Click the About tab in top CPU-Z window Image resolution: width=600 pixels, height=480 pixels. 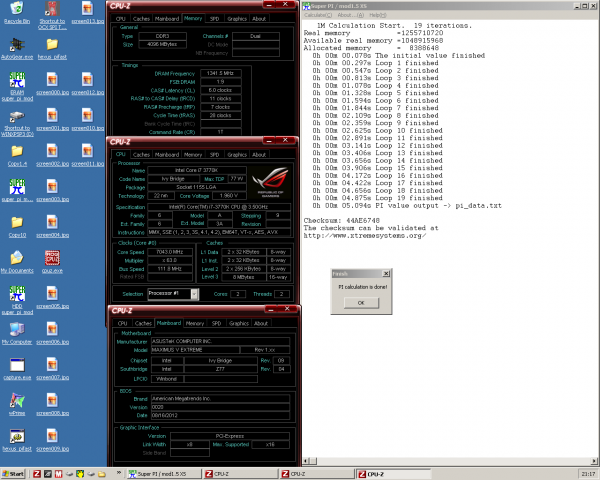coord(259,18)
